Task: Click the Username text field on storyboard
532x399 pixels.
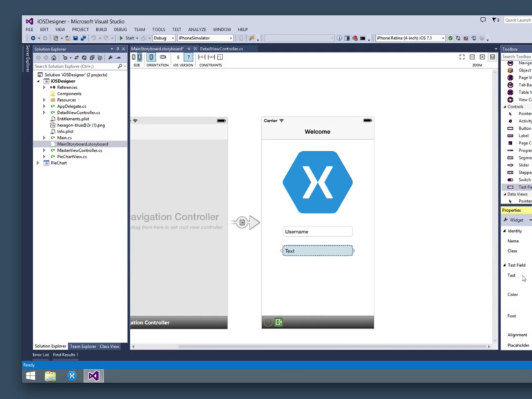Action: [x=317, y=231]
